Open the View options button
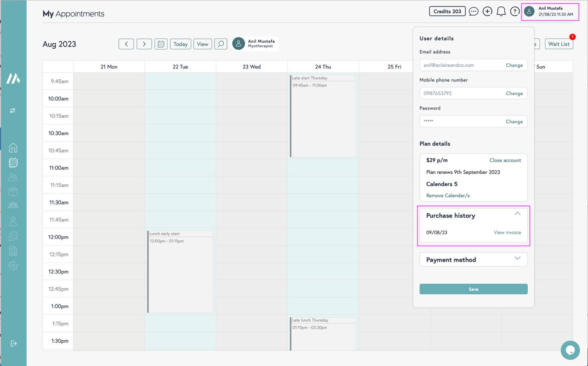 tap(203, 44)
